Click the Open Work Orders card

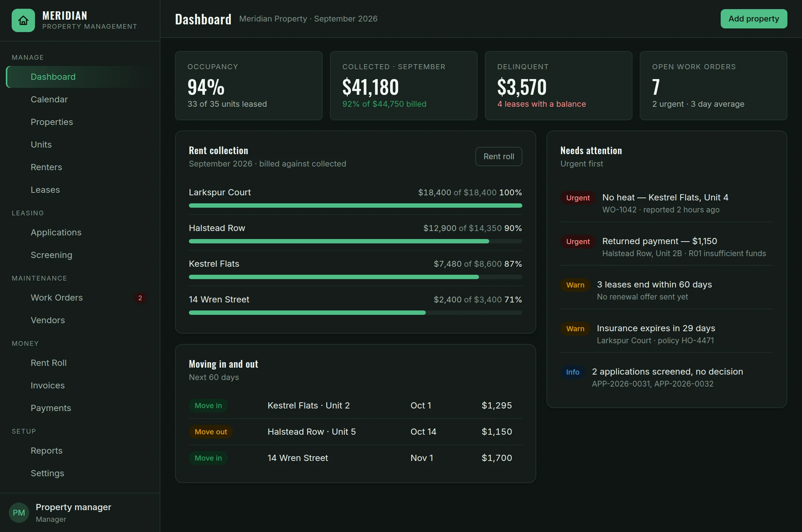pyautogui.click(x=713, y=86)
